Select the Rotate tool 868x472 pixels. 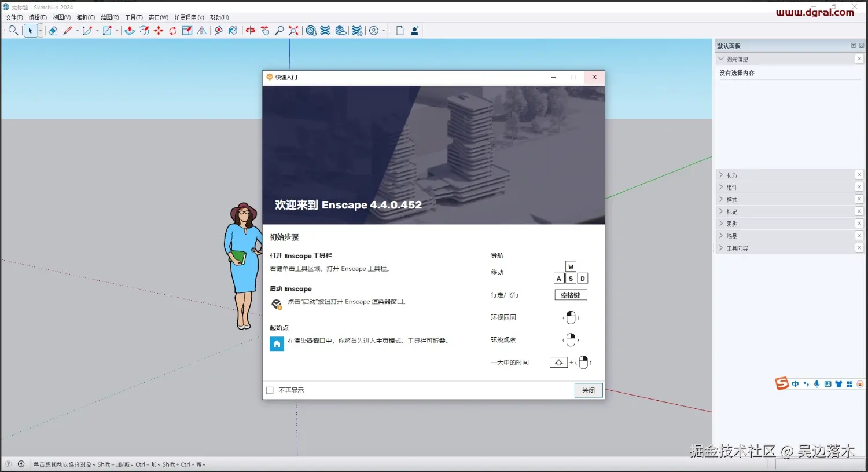pos(173,31)
